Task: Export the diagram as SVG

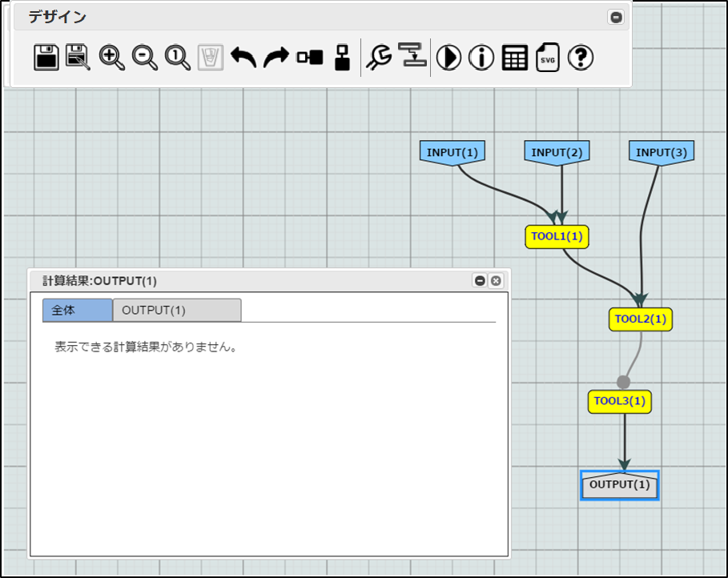Action: [548, 58]
